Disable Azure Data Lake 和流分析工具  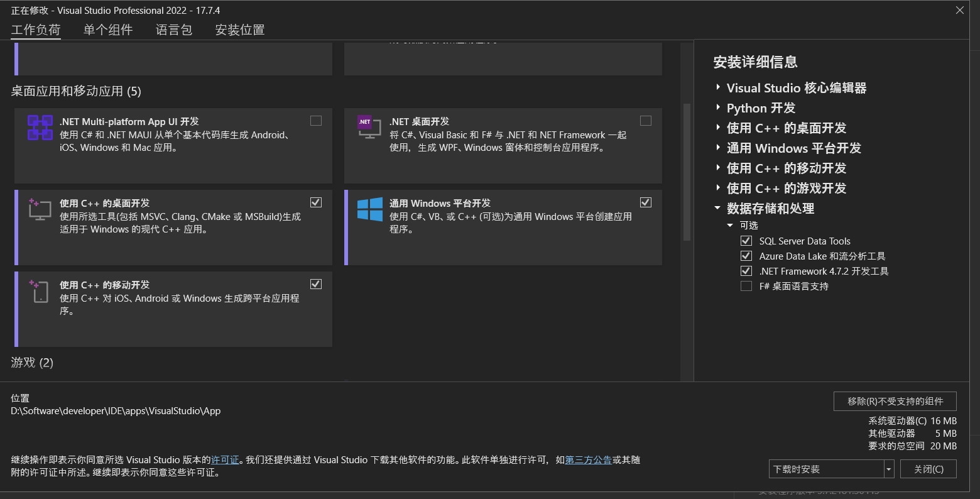tap(746, 256)
